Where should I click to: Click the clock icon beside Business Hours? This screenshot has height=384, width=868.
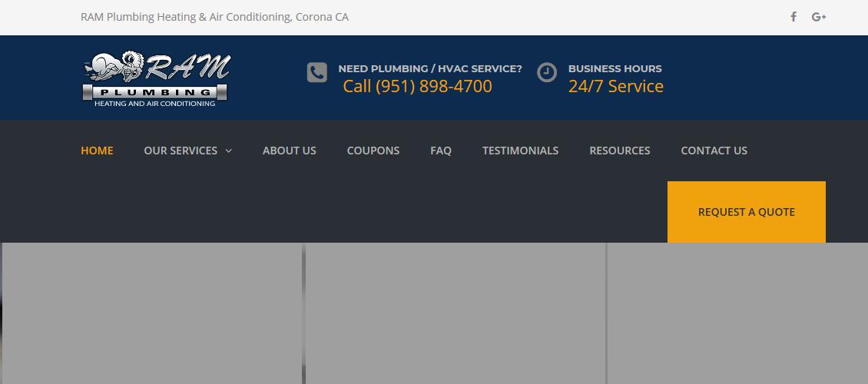547,73
